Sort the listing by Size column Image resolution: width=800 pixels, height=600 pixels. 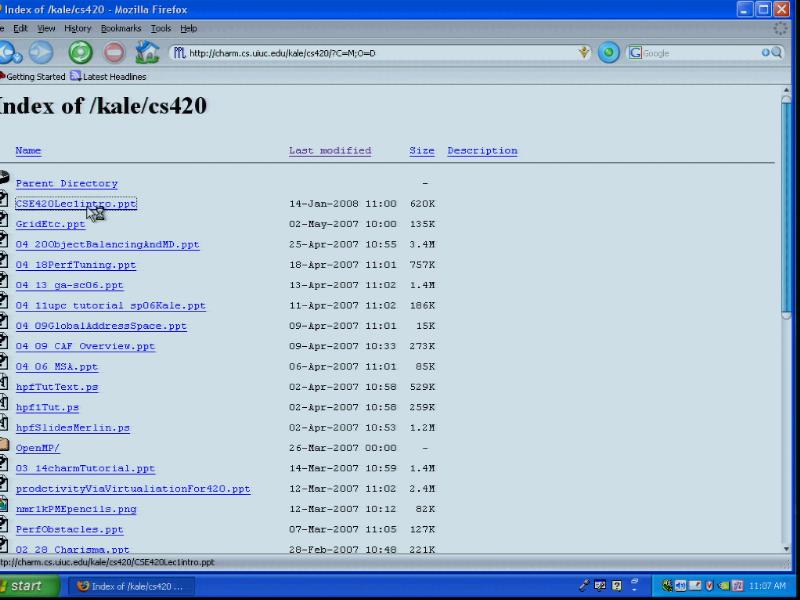(x=421, y=151)
